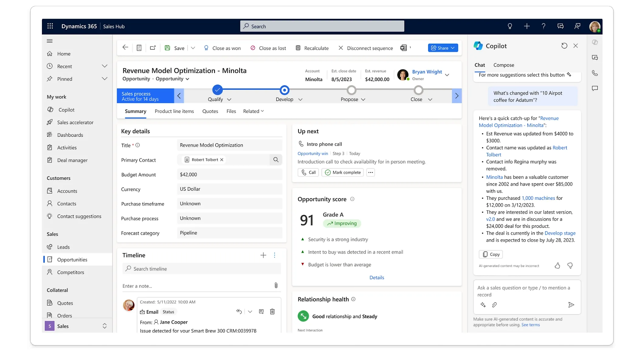Viewport: 644px width, 362px height.
Task: Give a thumbs down on Copilot's summary
Action: point(570,265)
